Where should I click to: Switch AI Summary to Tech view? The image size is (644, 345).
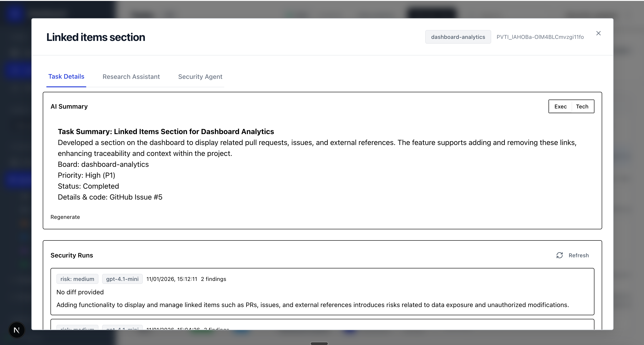point(582,106)
